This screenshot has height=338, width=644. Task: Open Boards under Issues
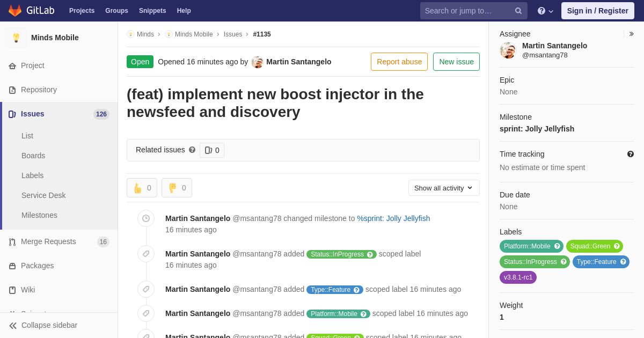(33, 156)
